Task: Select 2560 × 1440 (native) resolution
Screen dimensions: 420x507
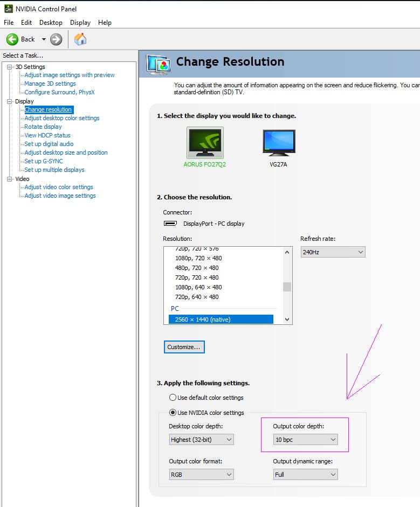Action: [221, 320]
